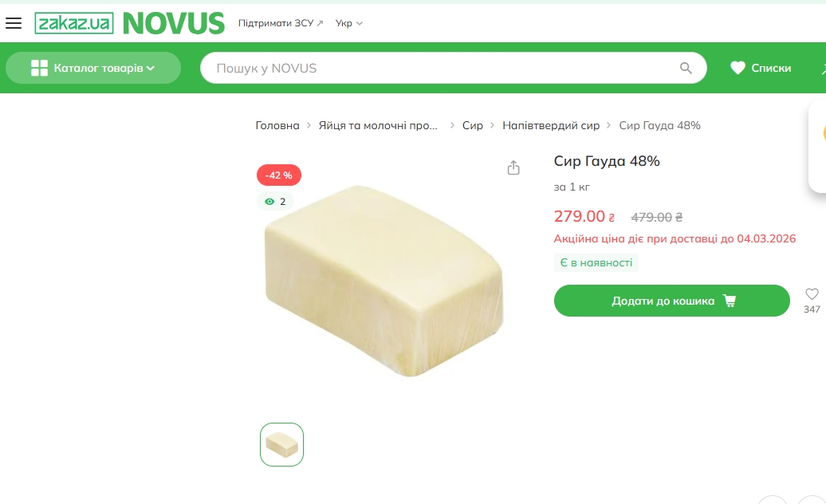Click the NOVUS store logo

point(174,23)
